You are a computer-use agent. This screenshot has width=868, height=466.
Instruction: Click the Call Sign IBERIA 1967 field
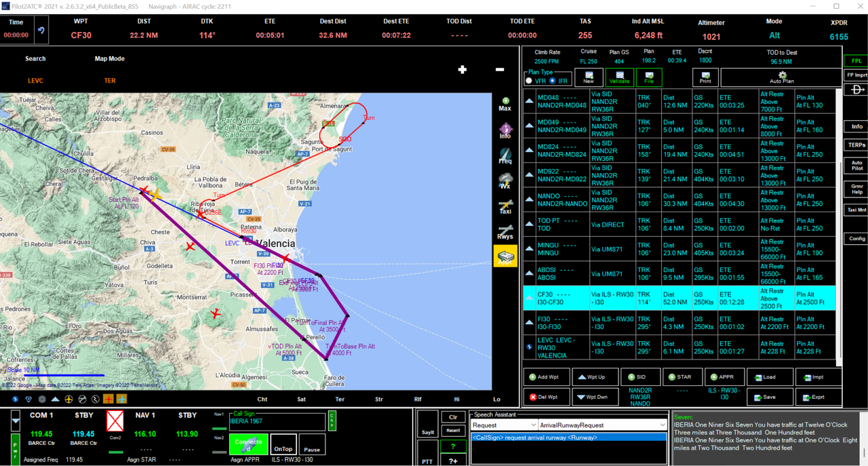(278, 422)
